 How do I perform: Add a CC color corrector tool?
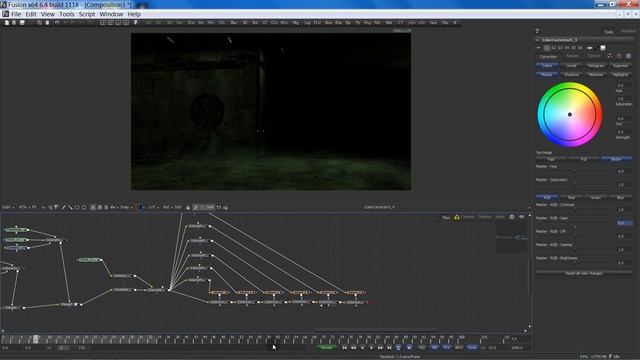coord(265,22)
